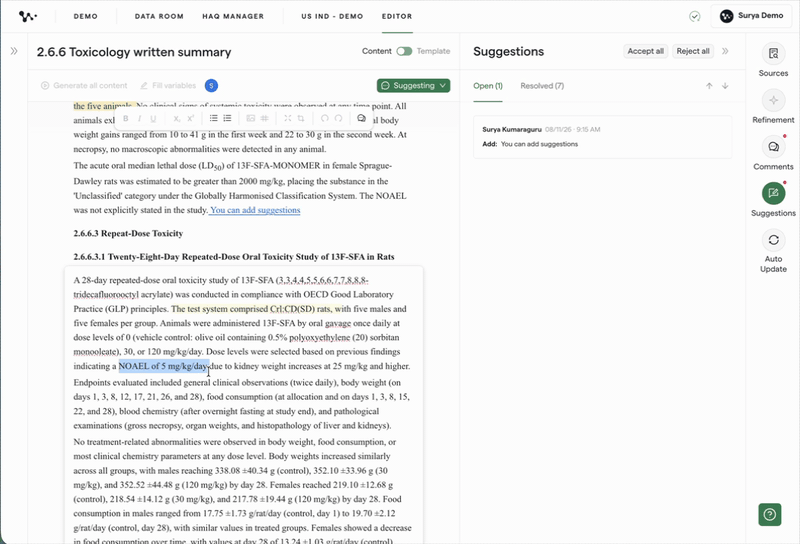This screenshot has height=544, width=800.
Task: Expand the left sidebar chevrons
Action: click(14, 51)
